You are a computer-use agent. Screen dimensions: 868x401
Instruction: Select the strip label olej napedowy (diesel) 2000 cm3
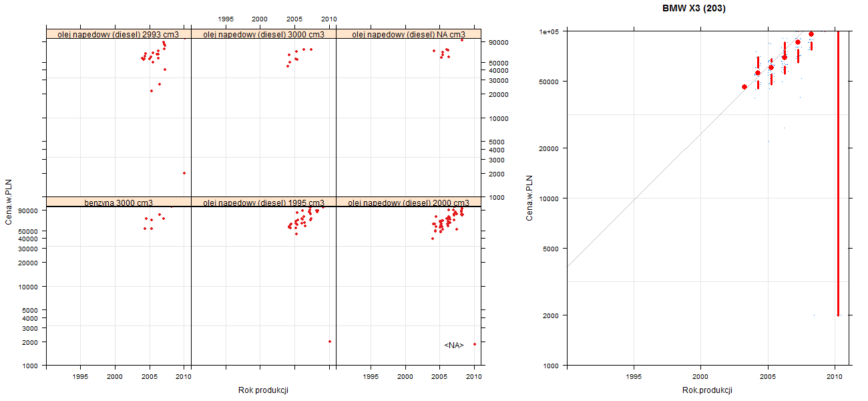[x=409, y=202]
